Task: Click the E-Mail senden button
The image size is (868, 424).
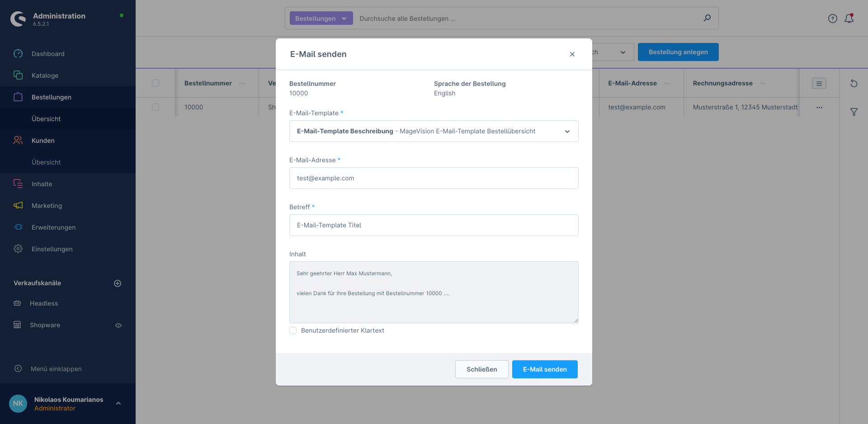Action: (x=545, y=369)
